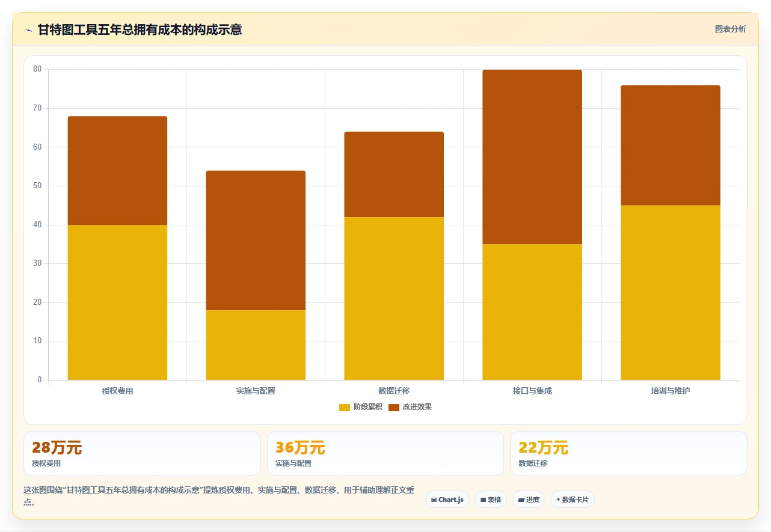Click the Chart.js tag chip

(447, 500)
